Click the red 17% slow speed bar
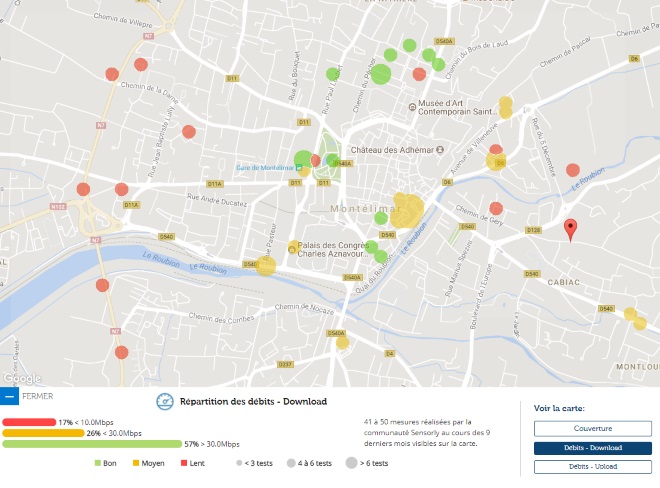The image size is (660, 488). pyautogui.click(x=29, y=422)
